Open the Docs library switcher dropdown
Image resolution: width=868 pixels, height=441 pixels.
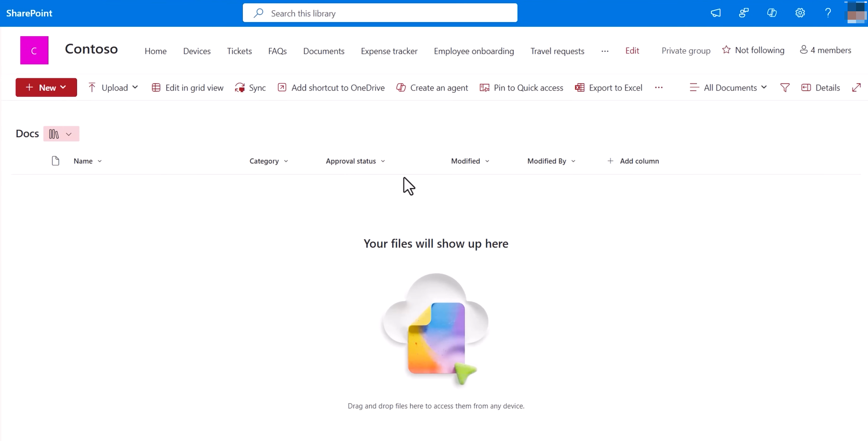(x=61, y=134)
